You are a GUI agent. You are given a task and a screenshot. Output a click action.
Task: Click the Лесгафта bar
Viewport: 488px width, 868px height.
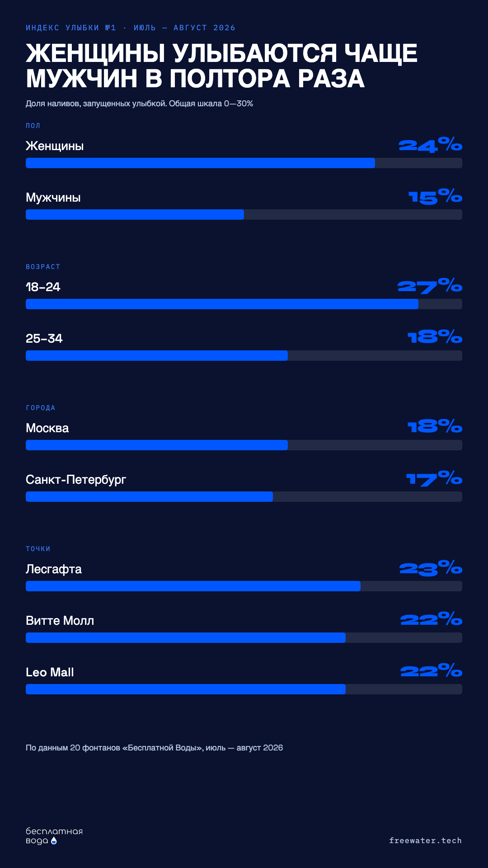(244, 586)
